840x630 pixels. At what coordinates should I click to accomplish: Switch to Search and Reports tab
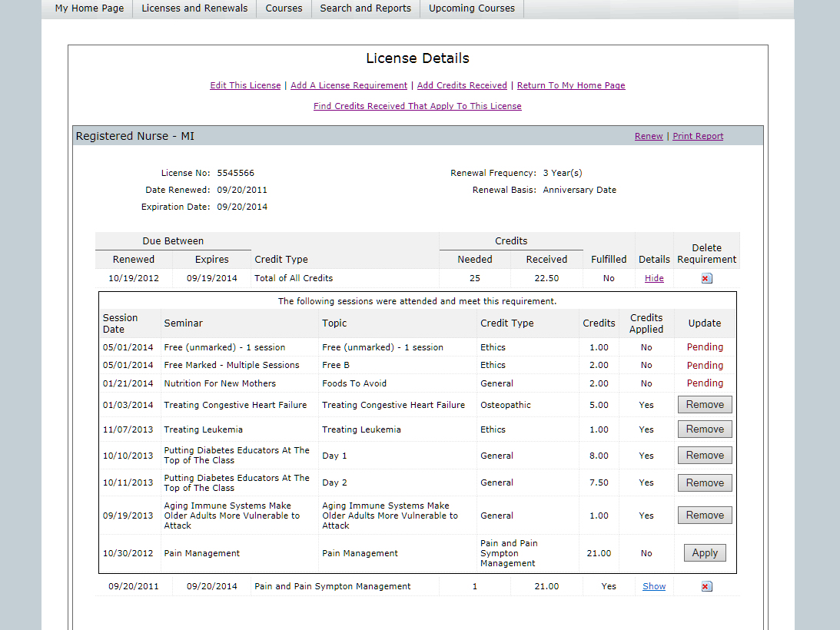(x=365, y=8)
